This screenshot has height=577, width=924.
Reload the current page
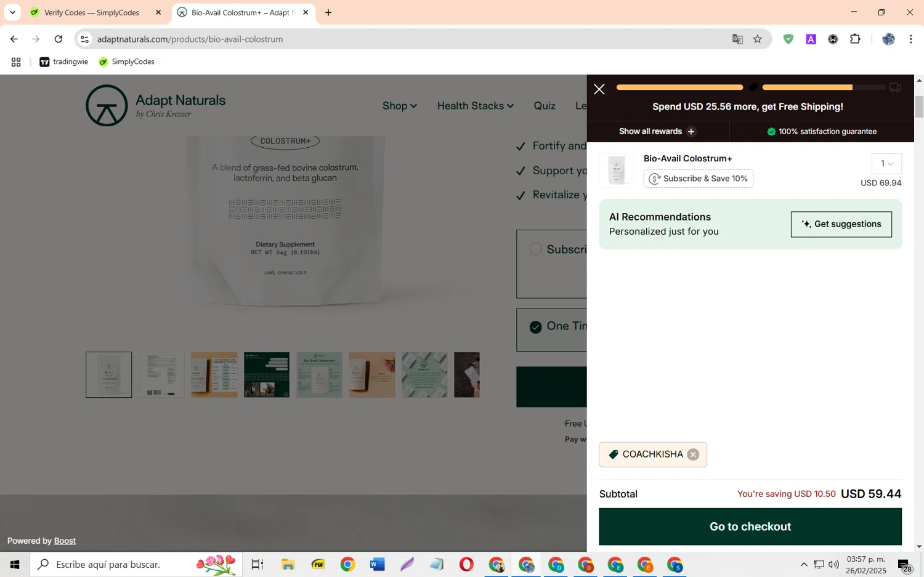[59, 39]
